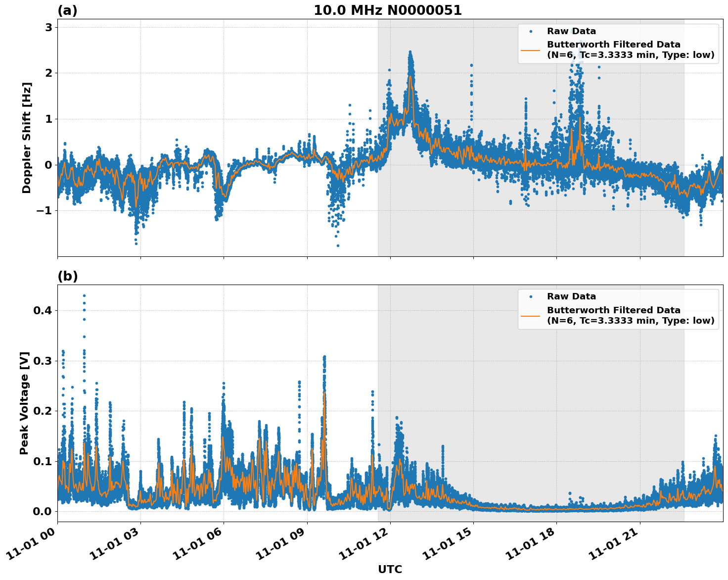Click the subplot (b) label
This screenshot has width=728, height=580.
point(67,275)
